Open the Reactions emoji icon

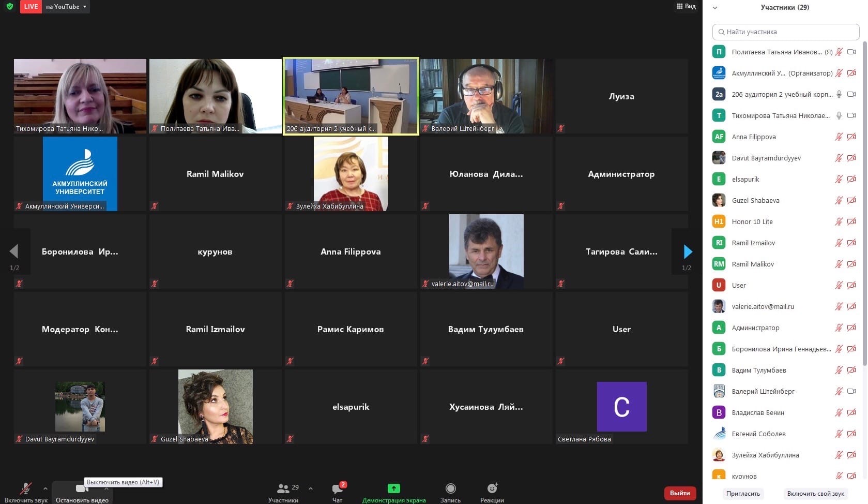click(492, 488)
